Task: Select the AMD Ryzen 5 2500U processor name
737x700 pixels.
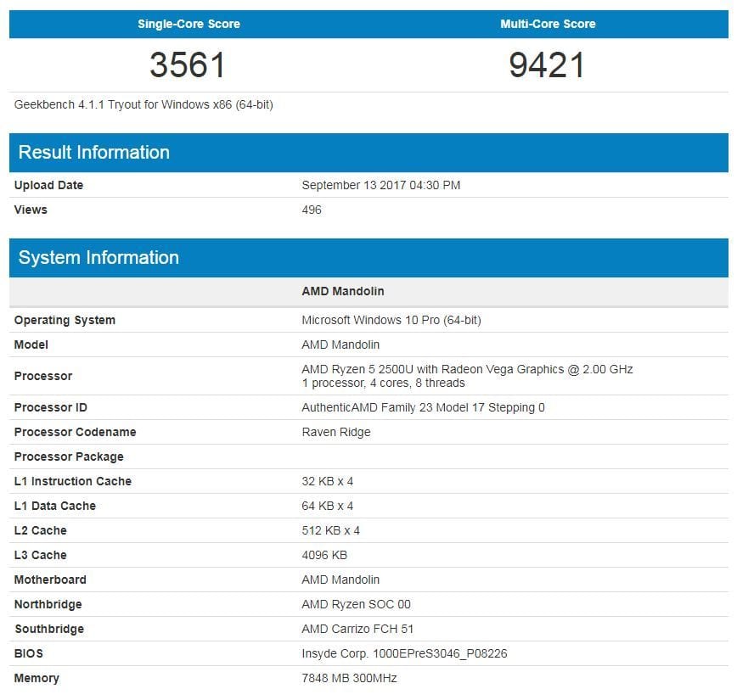Action: pyautogui.click(x=467, y=369)
